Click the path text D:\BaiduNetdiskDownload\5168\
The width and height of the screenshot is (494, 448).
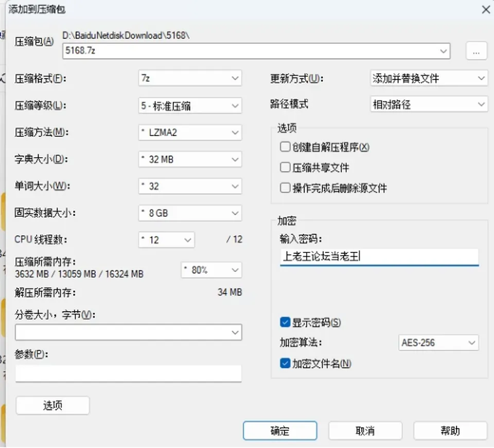126,36
